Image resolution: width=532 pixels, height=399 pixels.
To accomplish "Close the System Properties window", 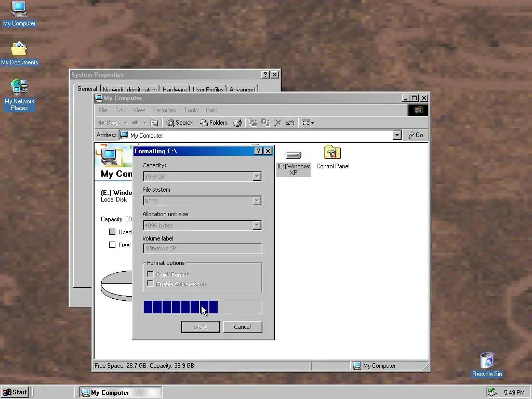I will (x=275, y=75).
